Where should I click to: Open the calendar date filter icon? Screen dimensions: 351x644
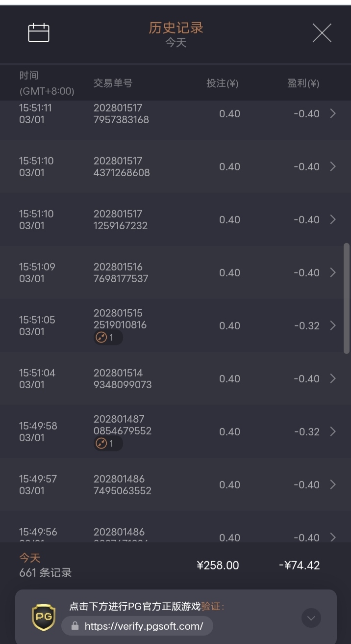39,33
